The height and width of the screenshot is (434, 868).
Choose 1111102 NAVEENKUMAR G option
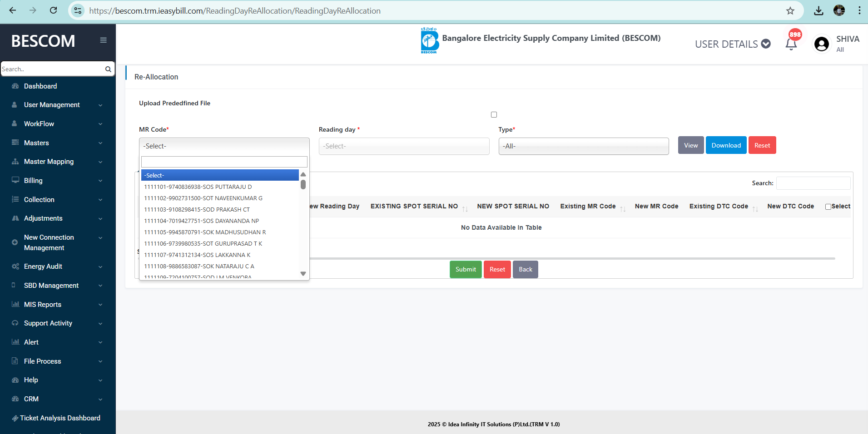(x=220, y=198)
